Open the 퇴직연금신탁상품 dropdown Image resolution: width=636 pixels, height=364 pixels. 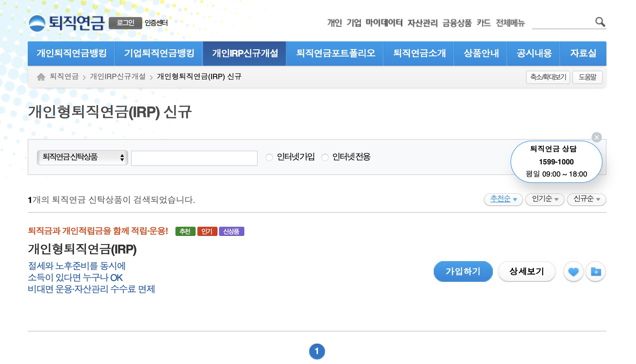82,157
